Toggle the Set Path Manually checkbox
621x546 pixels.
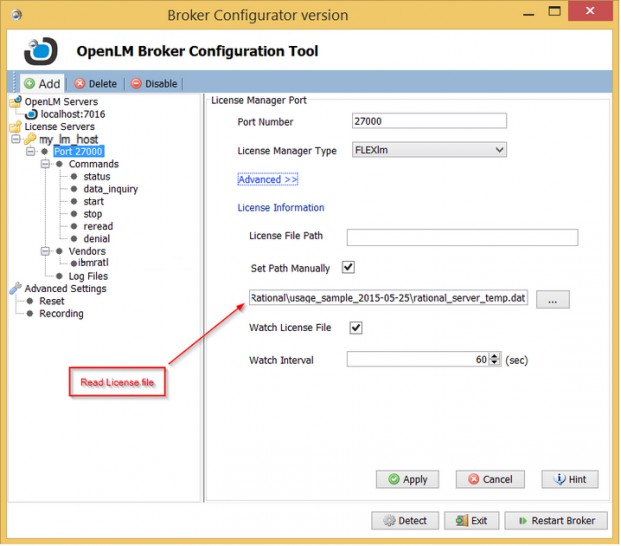tap(349, 268)
